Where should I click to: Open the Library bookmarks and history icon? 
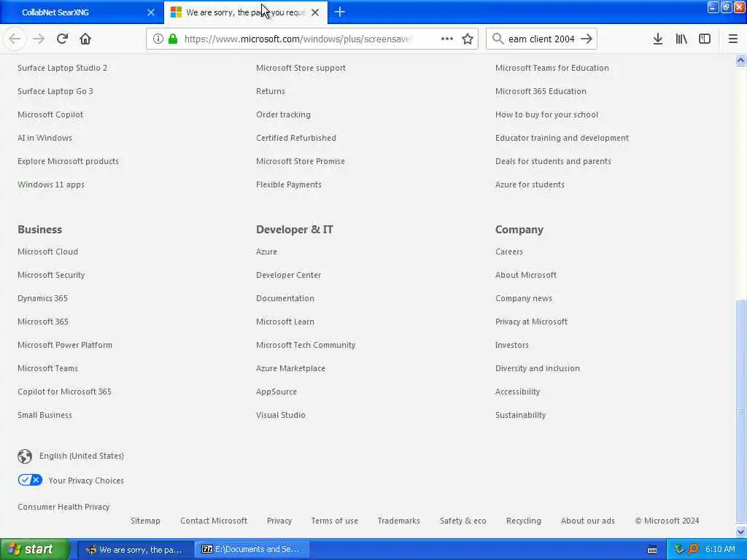coord(681,39)
